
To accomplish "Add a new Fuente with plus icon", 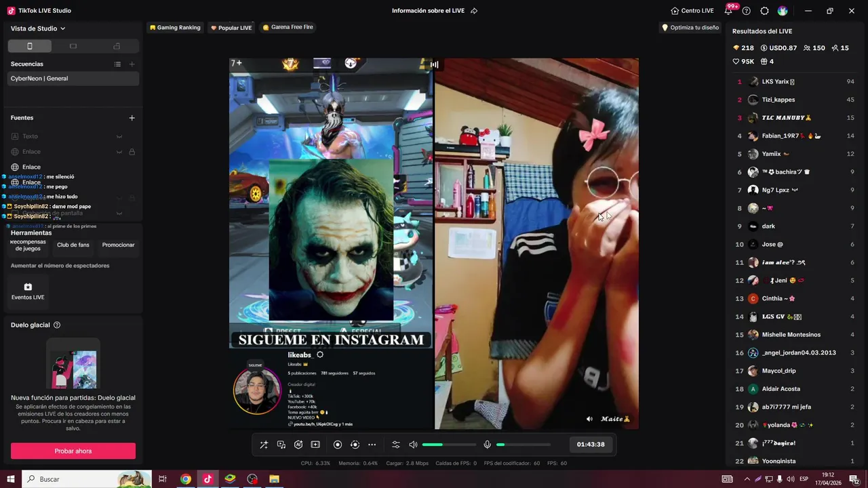I will click(x=132, y=118).
